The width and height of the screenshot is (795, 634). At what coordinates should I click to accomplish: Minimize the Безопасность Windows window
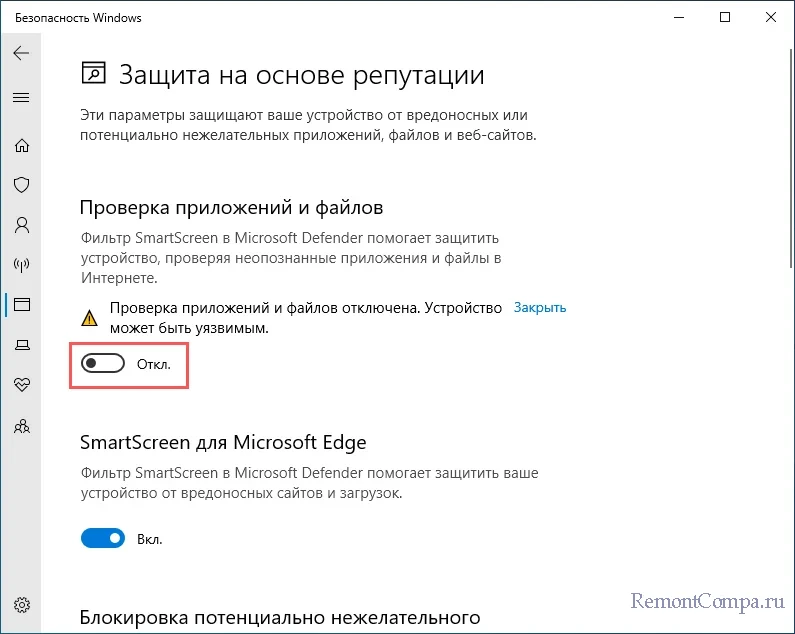[x=679, y=17]
